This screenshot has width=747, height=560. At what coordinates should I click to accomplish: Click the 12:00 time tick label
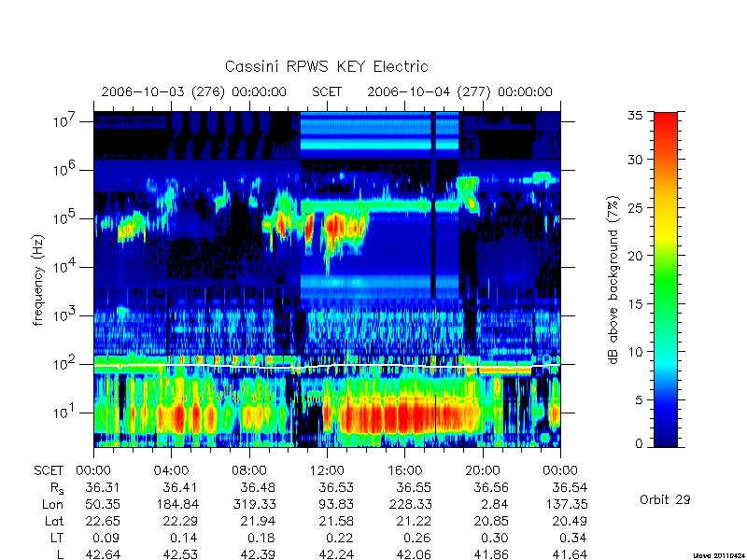point(327,470)
